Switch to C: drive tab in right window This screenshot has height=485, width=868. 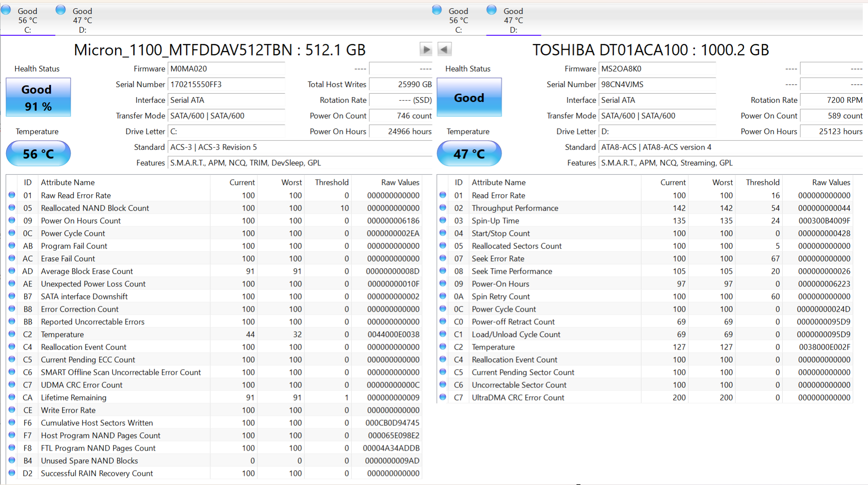pyautogui.click(x=458, y=20)
